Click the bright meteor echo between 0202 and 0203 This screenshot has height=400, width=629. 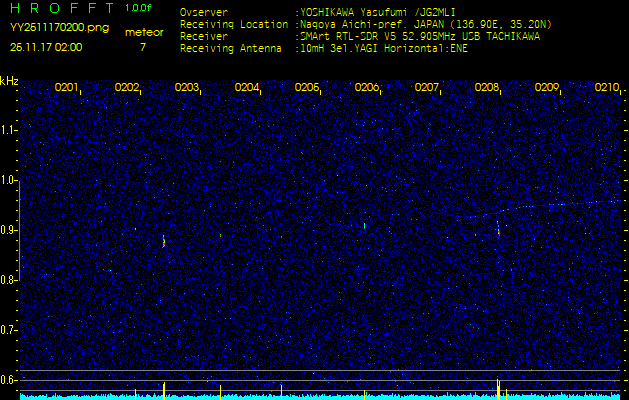[x=164, y=241]
